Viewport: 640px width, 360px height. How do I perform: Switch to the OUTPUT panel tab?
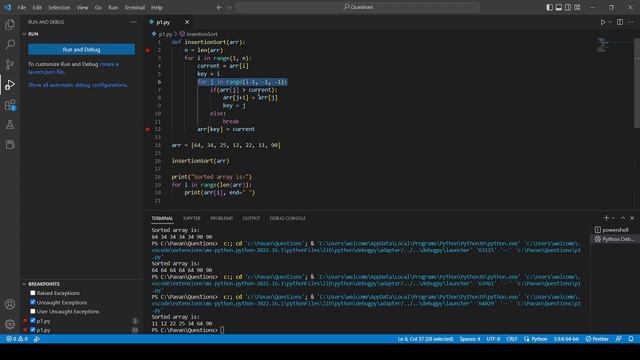coord(251,218)
